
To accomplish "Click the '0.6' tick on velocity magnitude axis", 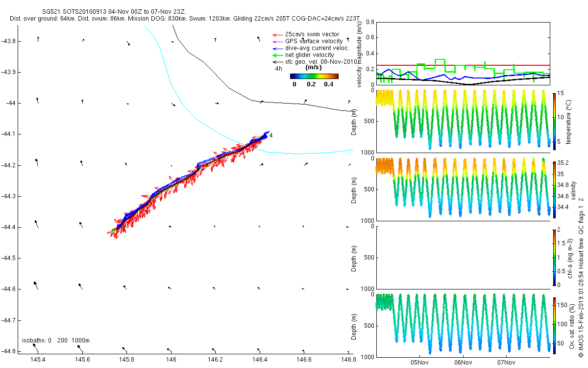I will (369, 37).
